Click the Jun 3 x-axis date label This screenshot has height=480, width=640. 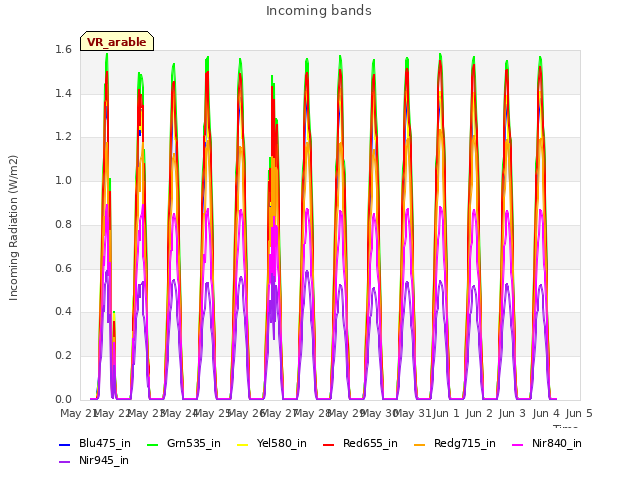click(512, 413)
